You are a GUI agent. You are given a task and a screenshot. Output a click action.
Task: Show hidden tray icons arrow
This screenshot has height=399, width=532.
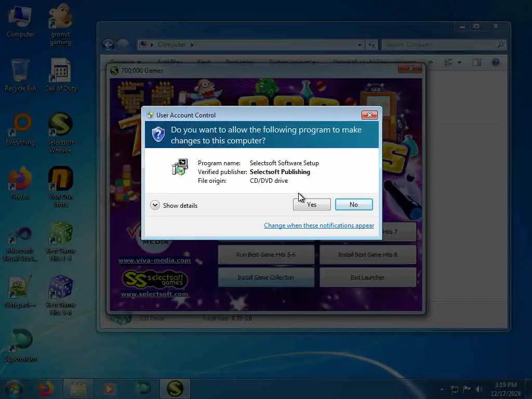[442, 389]
